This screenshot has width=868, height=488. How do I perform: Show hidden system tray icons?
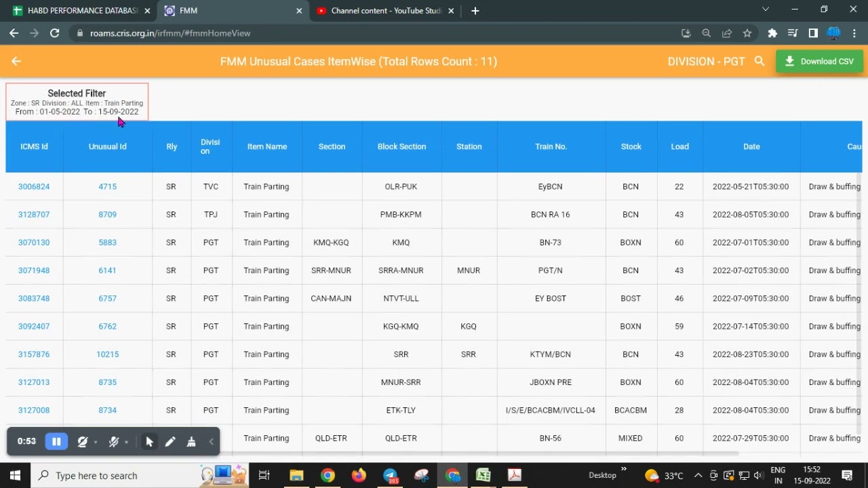pyautogui.click(x=698, y=475)
